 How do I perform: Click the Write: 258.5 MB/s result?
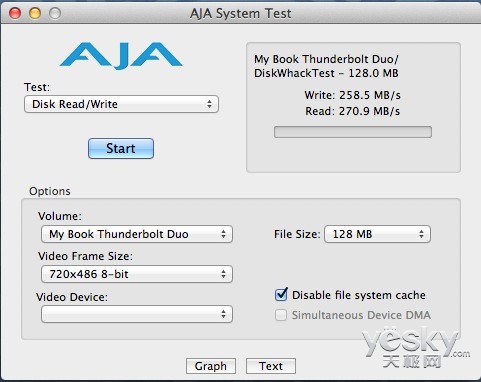pos(352,95)
